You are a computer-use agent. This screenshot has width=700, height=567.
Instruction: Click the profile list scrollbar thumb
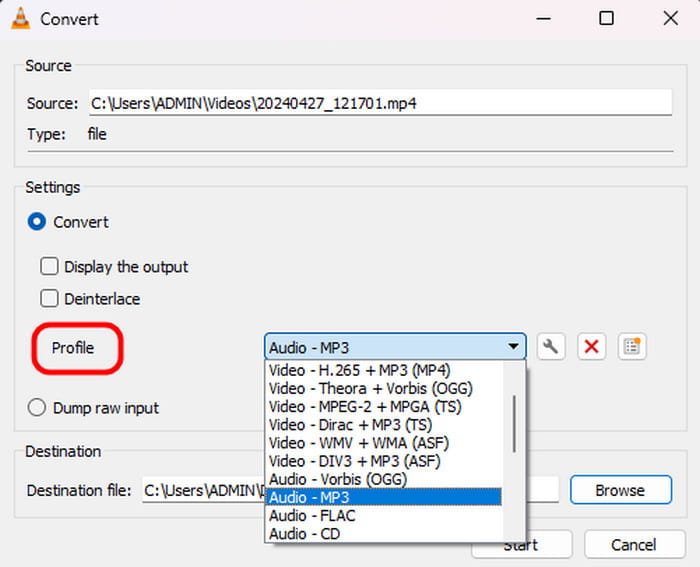click(x=514, y=424)
